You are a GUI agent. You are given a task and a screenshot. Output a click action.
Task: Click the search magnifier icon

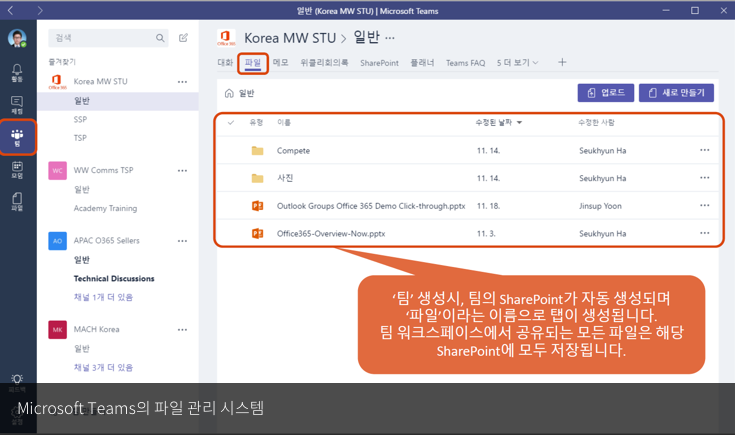coord(160,38)
